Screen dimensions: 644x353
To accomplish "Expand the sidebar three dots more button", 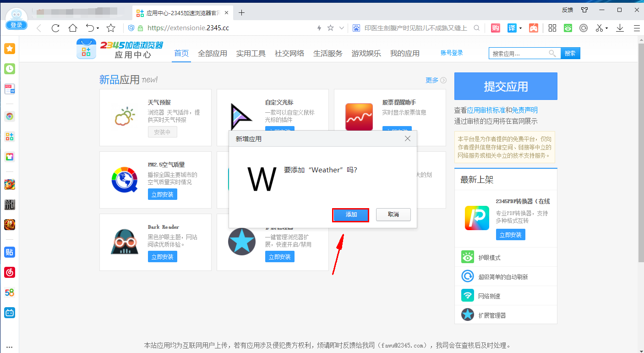I will point(10,347).
